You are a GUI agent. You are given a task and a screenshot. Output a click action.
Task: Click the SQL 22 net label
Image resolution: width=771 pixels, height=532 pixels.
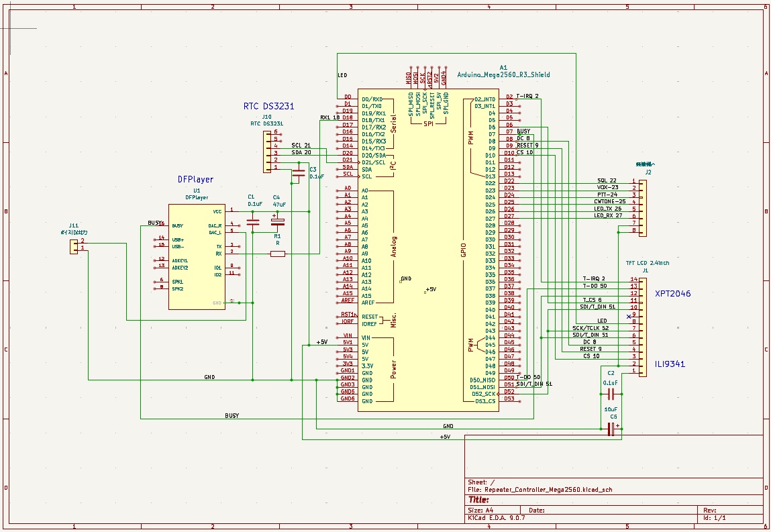tap(607, 180)
